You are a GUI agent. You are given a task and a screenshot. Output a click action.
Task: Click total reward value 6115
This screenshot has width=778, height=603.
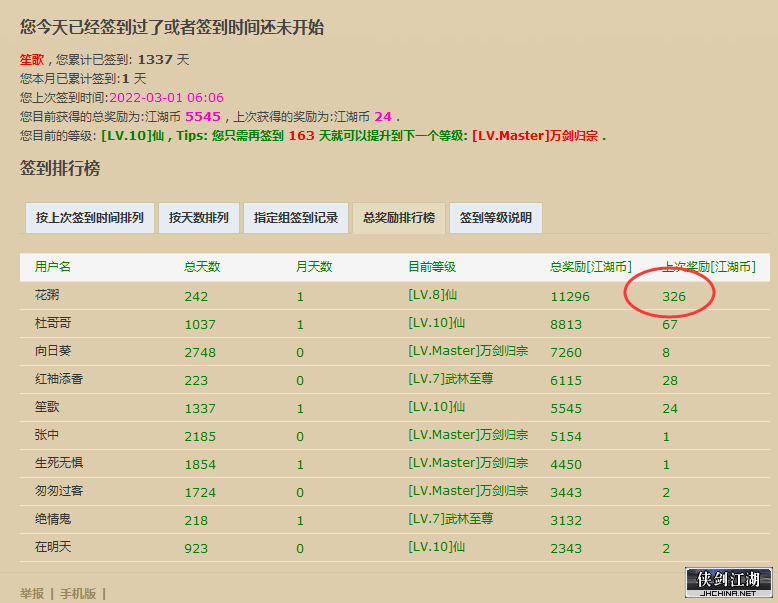[x=566, y=381]
